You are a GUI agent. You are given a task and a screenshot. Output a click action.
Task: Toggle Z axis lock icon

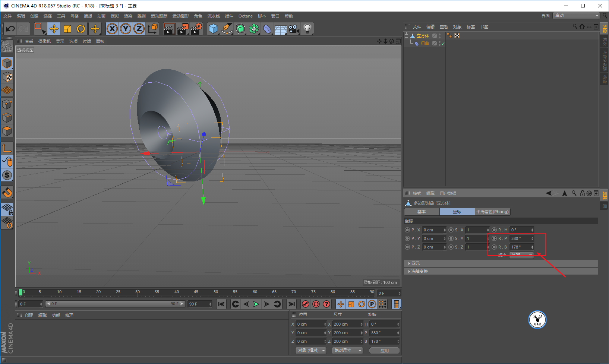tap(139, 29)
